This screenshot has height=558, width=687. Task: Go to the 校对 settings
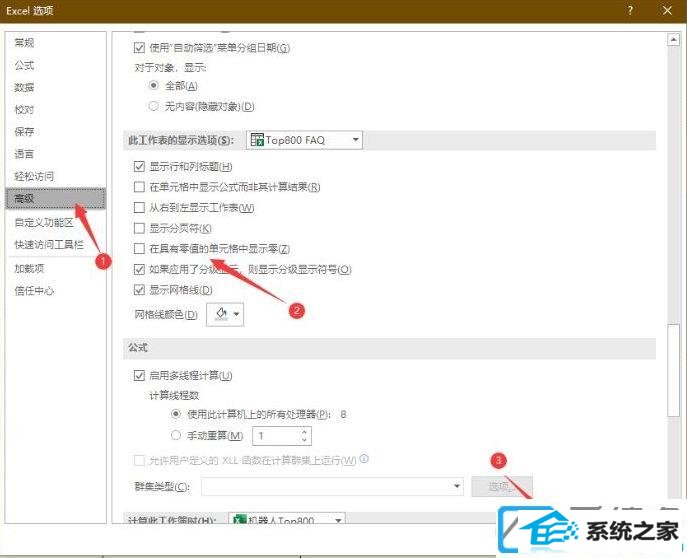pos(24,109)
